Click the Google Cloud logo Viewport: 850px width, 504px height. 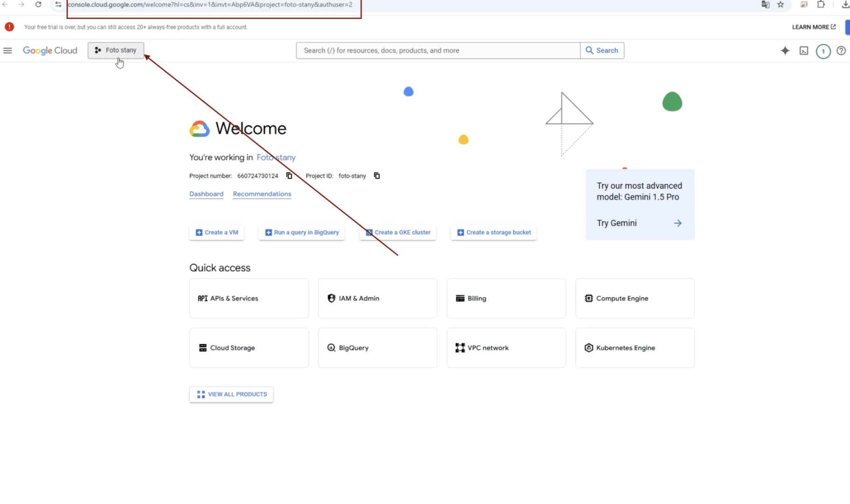pos(50,50)
